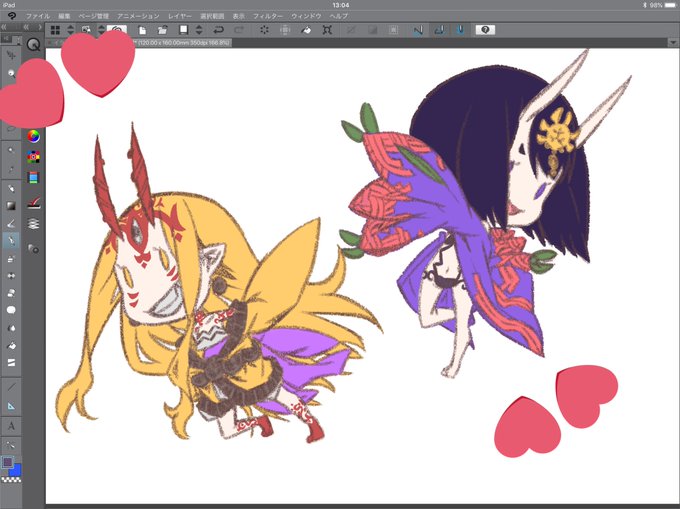Open the sub tool detail palette icon
Screen dimensions: 680x509
(x=33, y=248)
